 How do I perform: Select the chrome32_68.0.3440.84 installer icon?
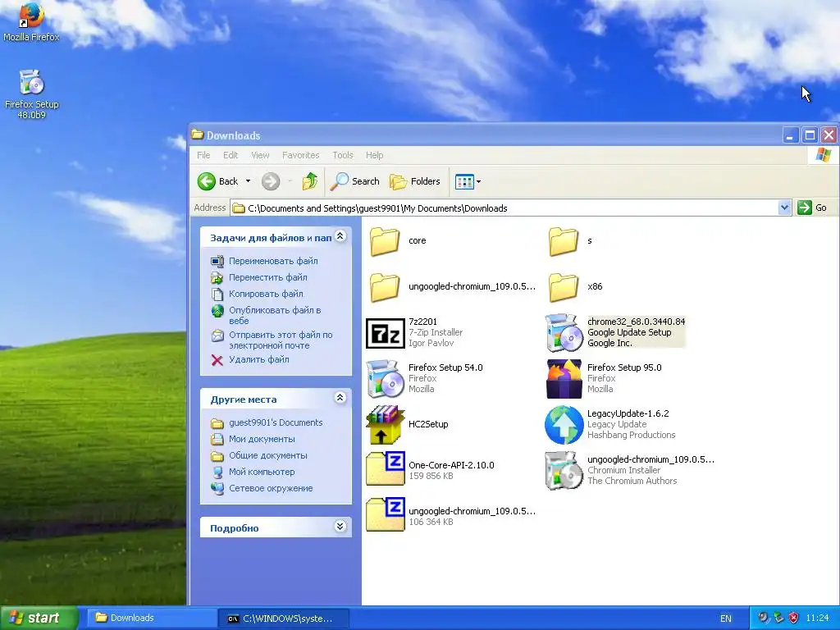[x=564, y=333]
